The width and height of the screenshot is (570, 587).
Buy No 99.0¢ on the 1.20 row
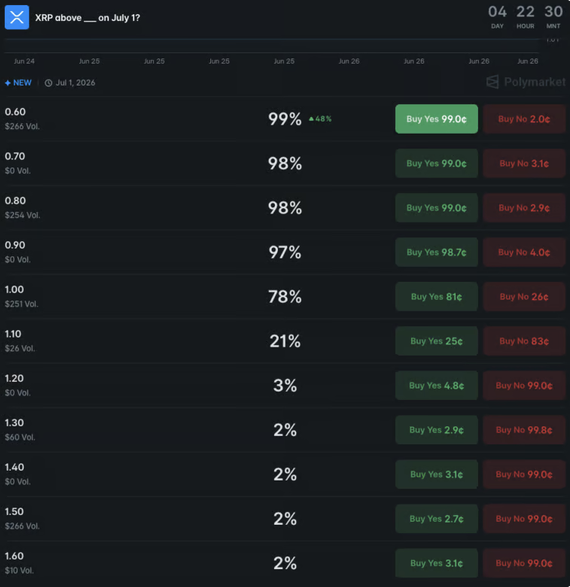point(524,386)
